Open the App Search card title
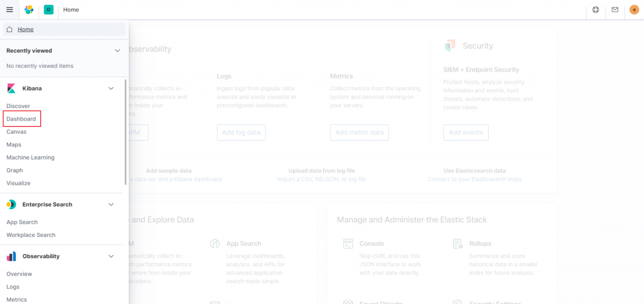Screen dimensions: 644x304 pyautogui.click(x=243, y=244)
